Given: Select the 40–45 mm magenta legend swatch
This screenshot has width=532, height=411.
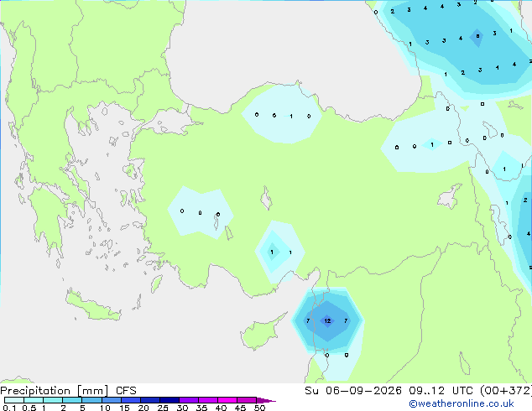Looking at the screenshot, I should click(x=227, y=400).
